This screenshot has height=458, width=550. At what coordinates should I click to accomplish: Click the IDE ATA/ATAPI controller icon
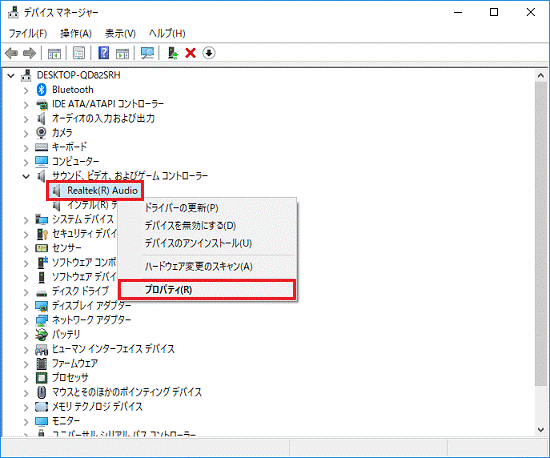41,104
